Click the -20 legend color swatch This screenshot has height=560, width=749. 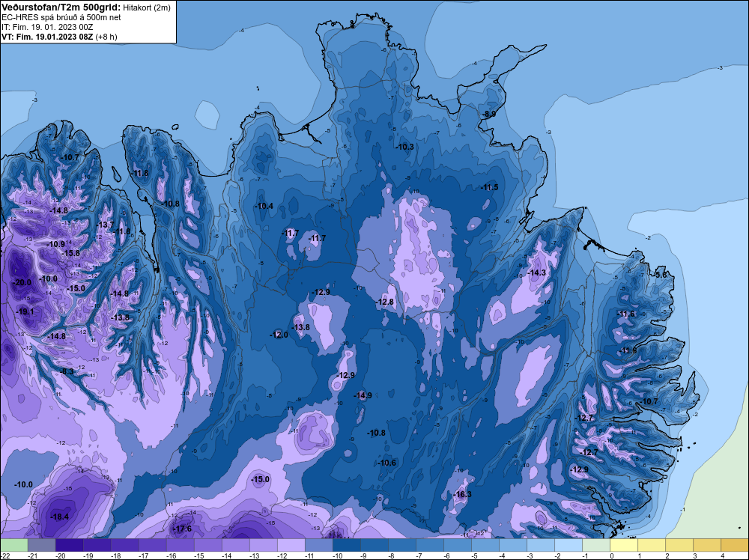pyautogui.click(x=69, y=545)
